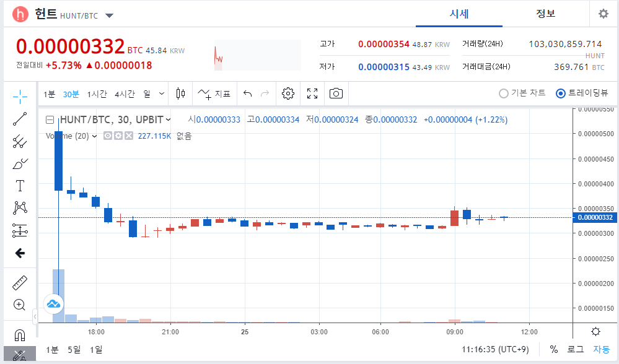The width and height of the screenshot is (619, 364).
Task: Set interval to 30분
Action: (71, 94)
